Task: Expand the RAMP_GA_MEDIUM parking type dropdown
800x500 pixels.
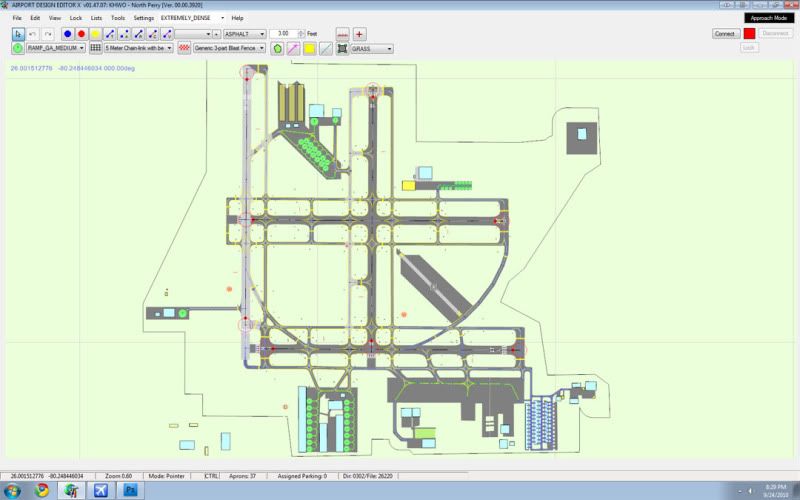Action: (x=56, y=48)
